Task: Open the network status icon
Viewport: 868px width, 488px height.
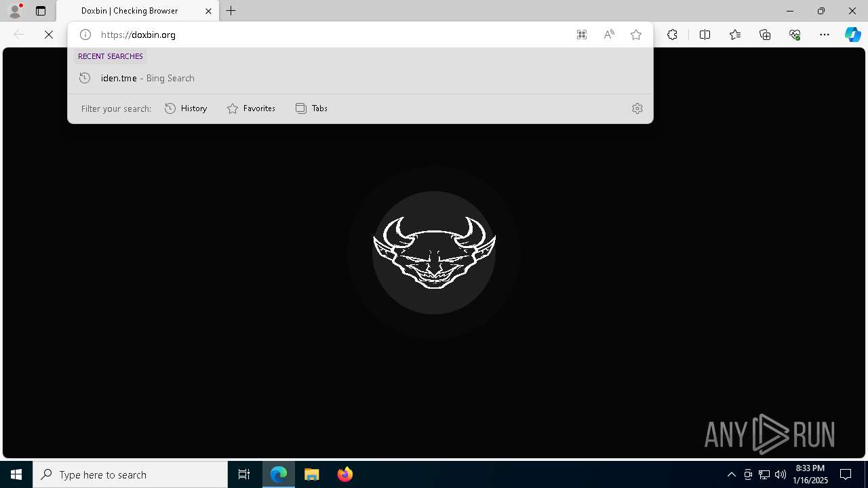Action: coord(764,474)
